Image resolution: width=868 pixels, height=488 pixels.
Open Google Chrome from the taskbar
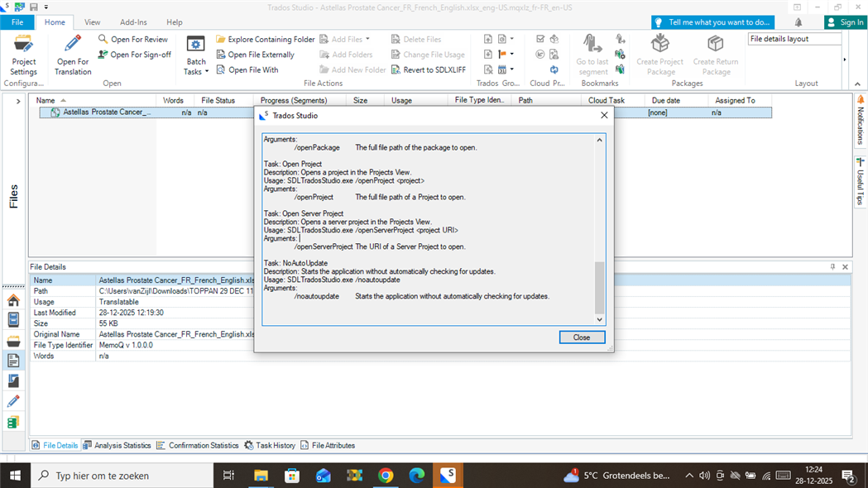click(x=385, y=476)
